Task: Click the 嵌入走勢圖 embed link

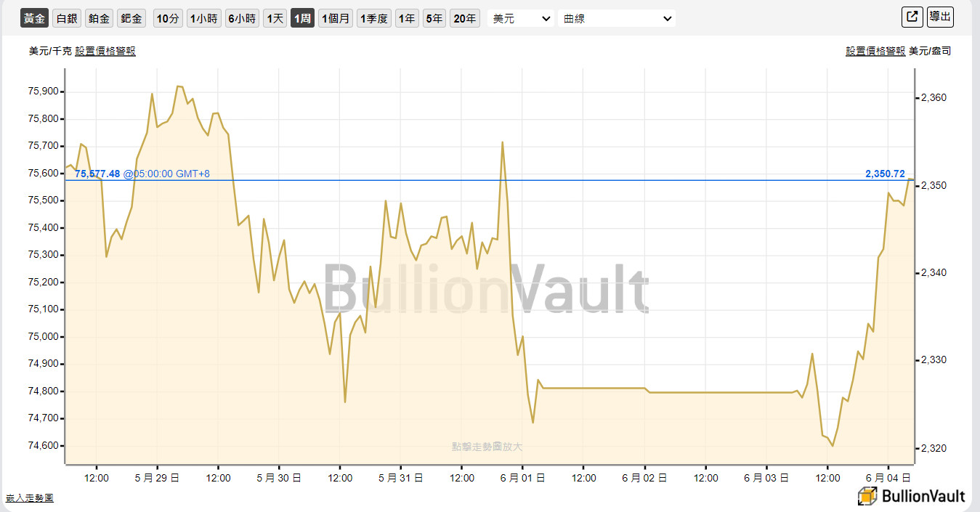Action: point(30,497)
